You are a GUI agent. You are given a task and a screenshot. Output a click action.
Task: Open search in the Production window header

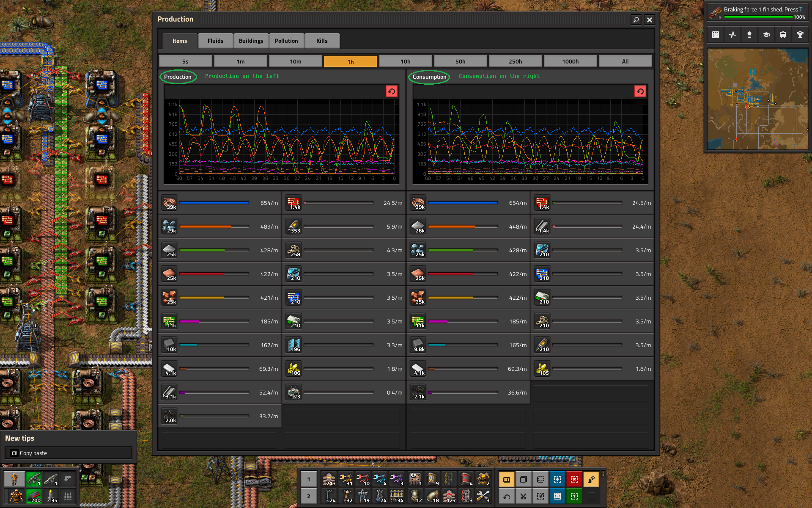(636, 20)
